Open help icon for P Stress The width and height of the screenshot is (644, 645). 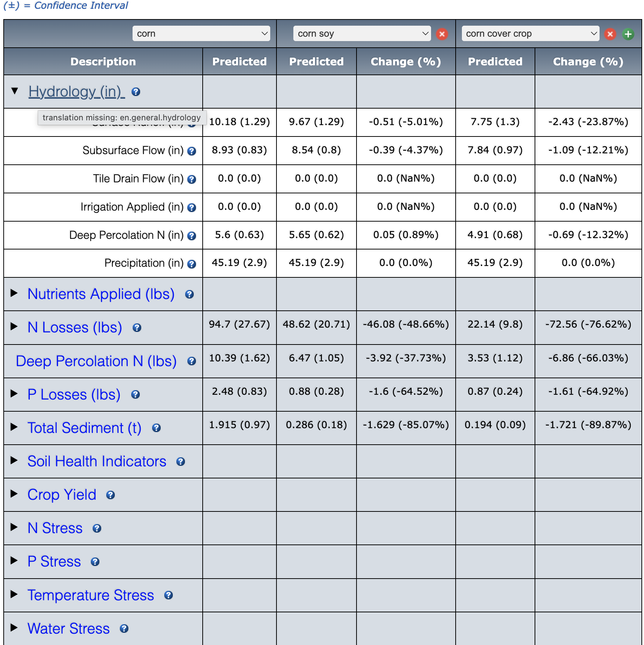click(95, 562)
